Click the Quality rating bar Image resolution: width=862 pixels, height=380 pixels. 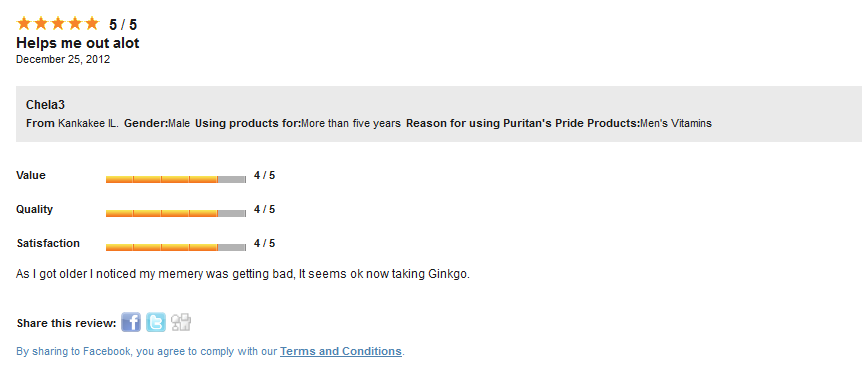pos(176,213)
